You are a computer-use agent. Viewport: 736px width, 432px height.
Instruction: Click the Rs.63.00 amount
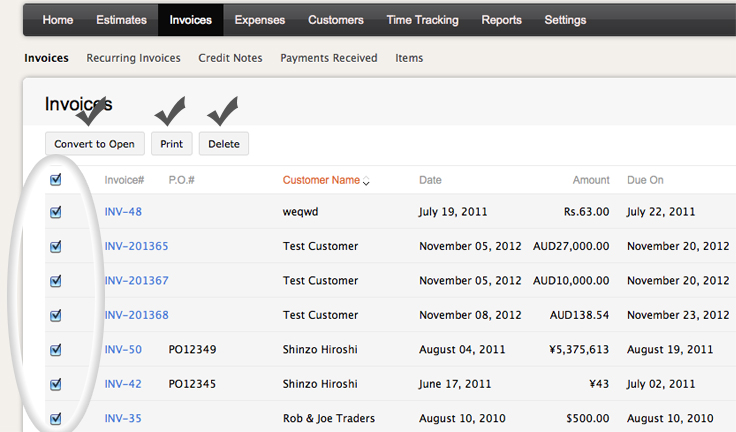coord(587,212)
